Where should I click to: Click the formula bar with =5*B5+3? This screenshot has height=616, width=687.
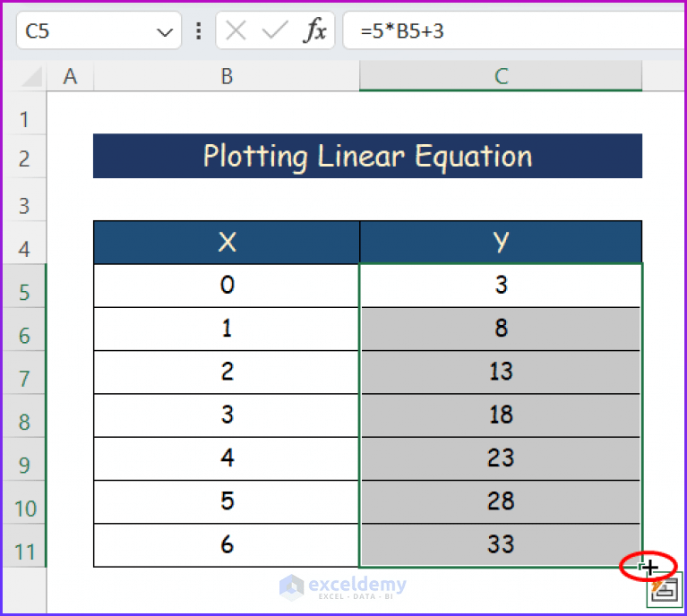(515, 30)
